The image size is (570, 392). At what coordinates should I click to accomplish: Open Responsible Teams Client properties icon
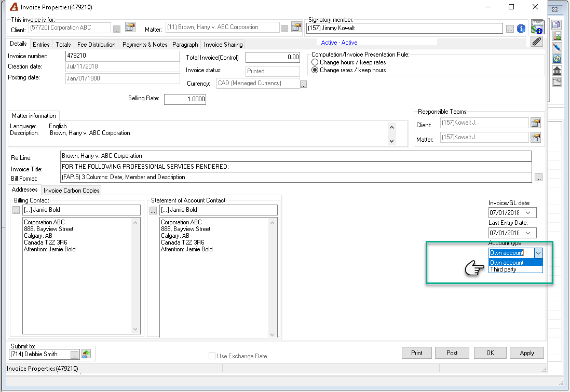tap(535, 123)
